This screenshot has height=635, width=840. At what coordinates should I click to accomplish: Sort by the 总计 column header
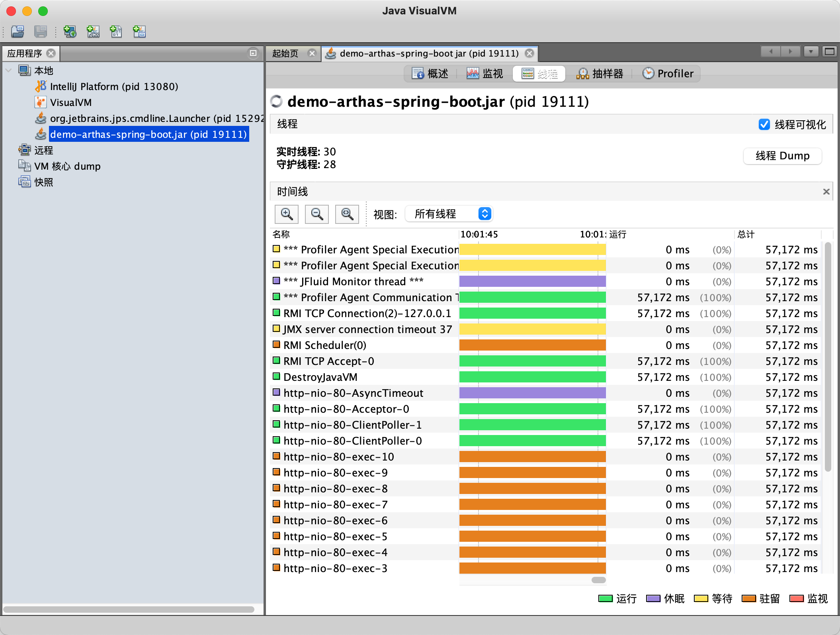click(x=777, y=234)
